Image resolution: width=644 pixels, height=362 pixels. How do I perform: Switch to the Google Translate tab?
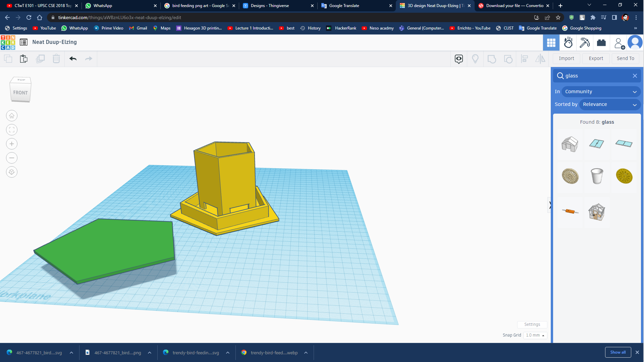(x=357, y=6)
